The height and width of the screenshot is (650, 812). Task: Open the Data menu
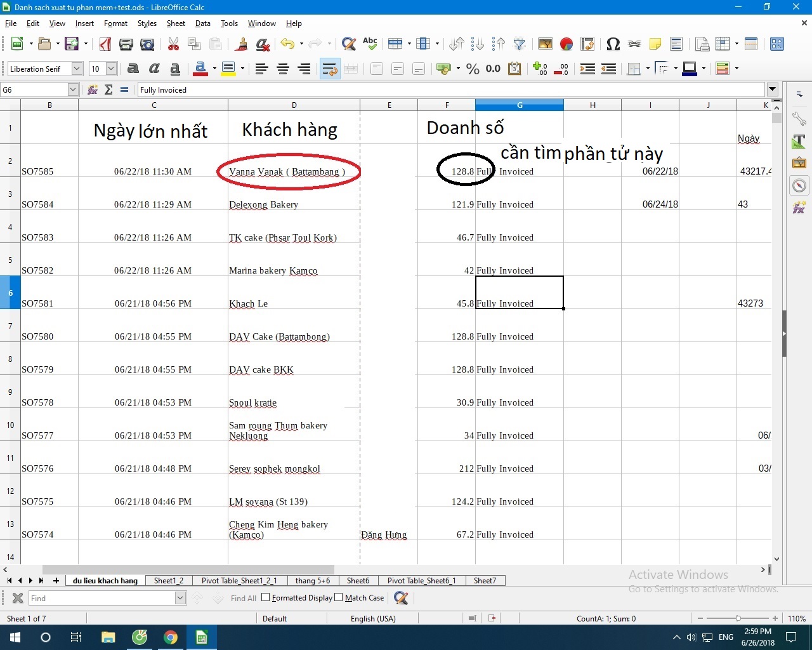coord(202,23)
